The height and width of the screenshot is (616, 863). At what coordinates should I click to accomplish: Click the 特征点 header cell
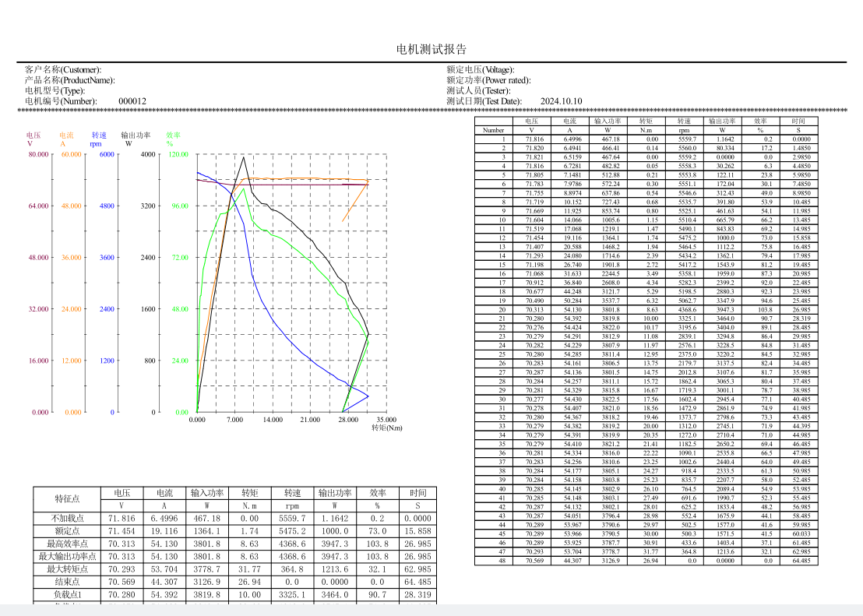[x=67, y=499]
